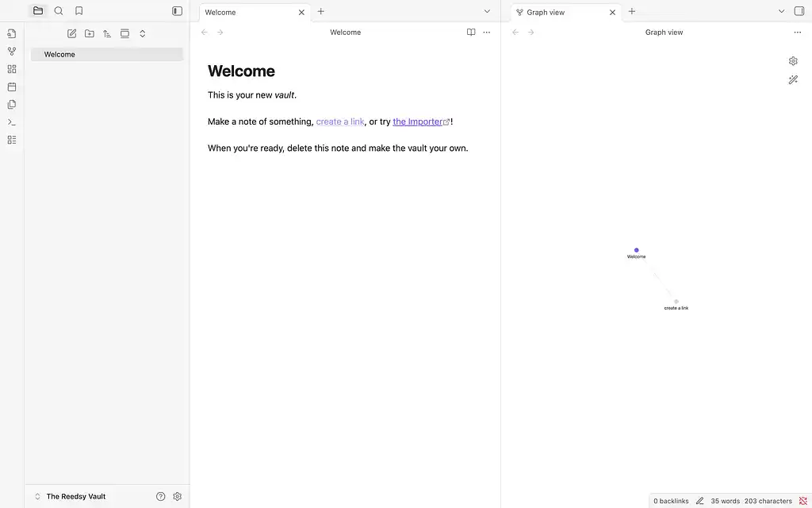The width and height of the screenshot is (812, 508).
Task: Open the command palette icon
Action: point(12,122)
